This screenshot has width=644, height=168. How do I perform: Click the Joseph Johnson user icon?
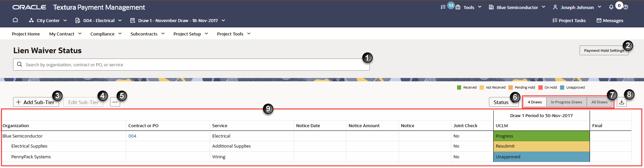555,7
